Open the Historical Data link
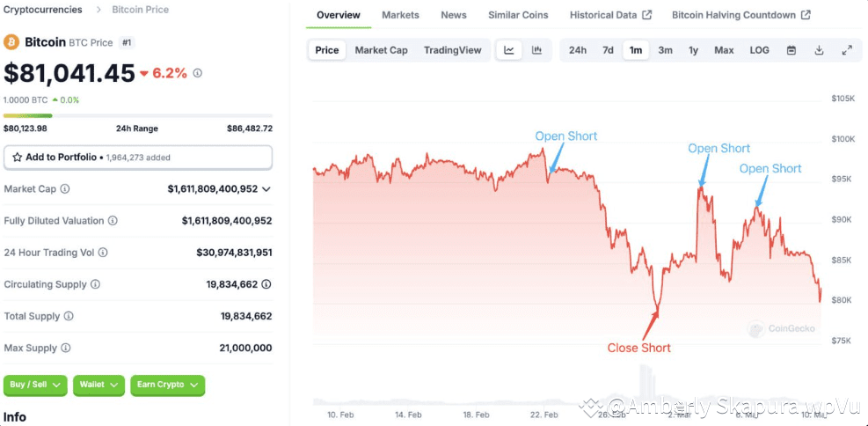The image size is (868, 426). (610, 15)
